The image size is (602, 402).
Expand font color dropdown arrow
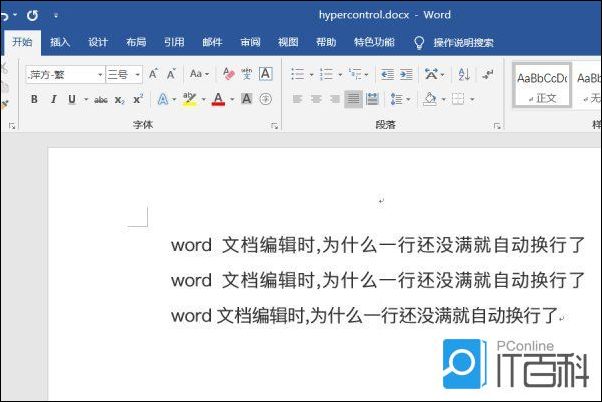[232, 100]
